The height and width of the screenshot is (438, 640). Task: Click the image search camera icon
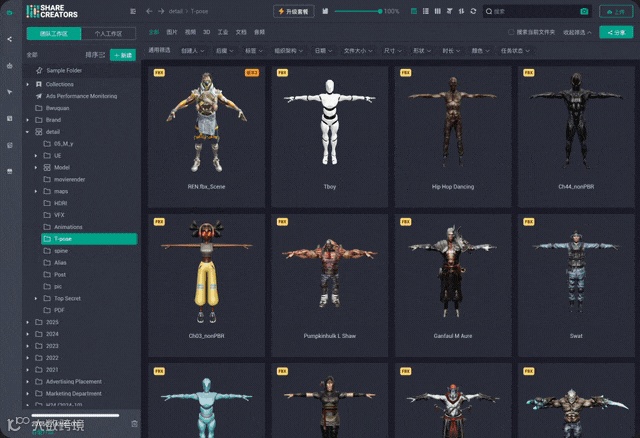coord(584,11)
